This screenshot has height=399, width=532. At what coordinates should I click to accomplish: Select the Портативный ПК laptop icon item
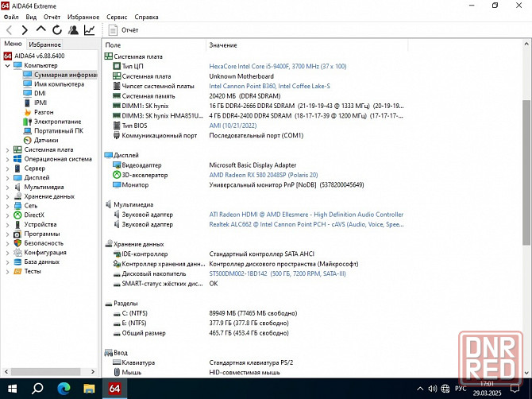pyautogui.click(x=28, y=130)
